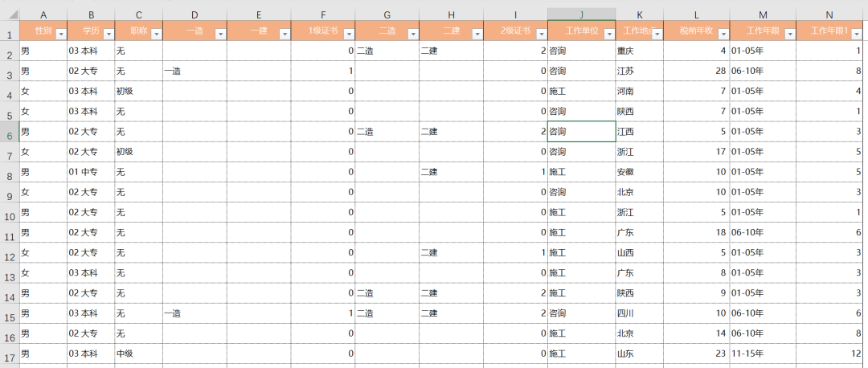Expand the 工作年限 column M filter
868x368 pixels.
[x=788, y=34]
